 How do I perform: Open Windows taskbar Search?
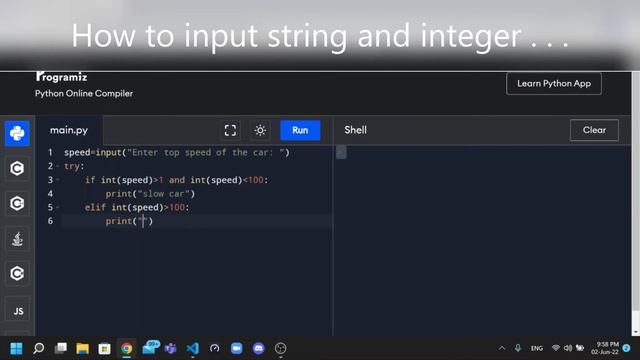coord(38,348)
